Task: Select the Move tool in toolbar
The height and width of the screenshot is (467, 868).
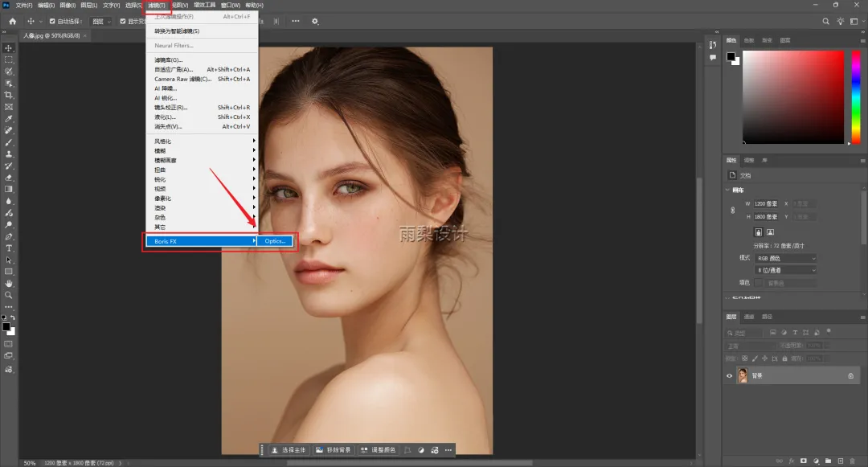Action: [9, 48]
